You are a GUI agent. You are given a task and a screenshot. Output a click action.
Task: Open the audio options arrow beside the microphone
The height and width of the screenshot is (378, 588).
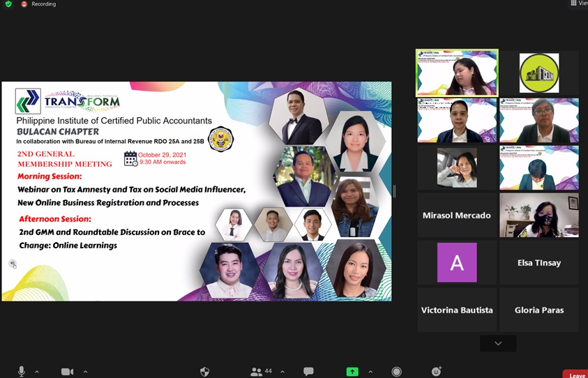point(37,372)
